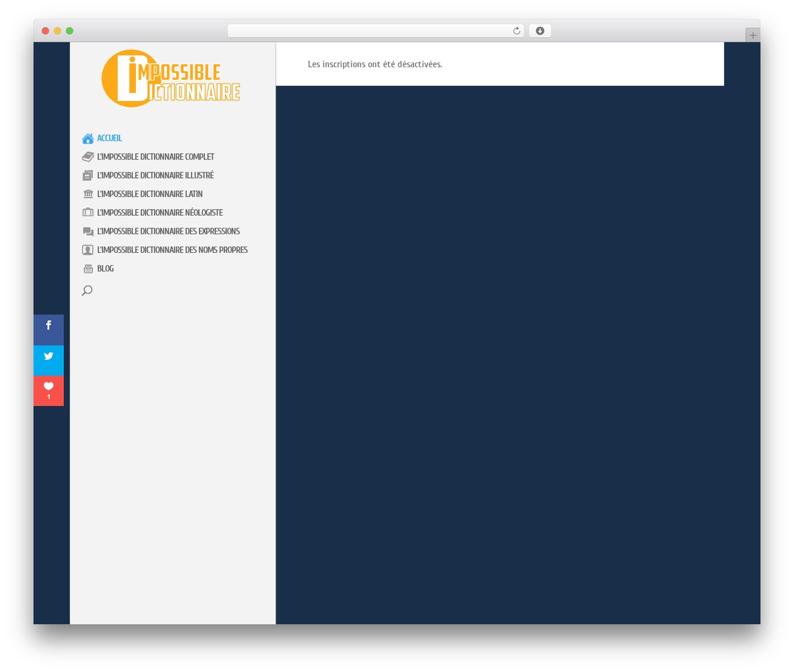Open L'Impossible Dictionnaire Illustré
The width and height of the screenshot is (794, 672).
pyautogui.click(x=156, y=175)
